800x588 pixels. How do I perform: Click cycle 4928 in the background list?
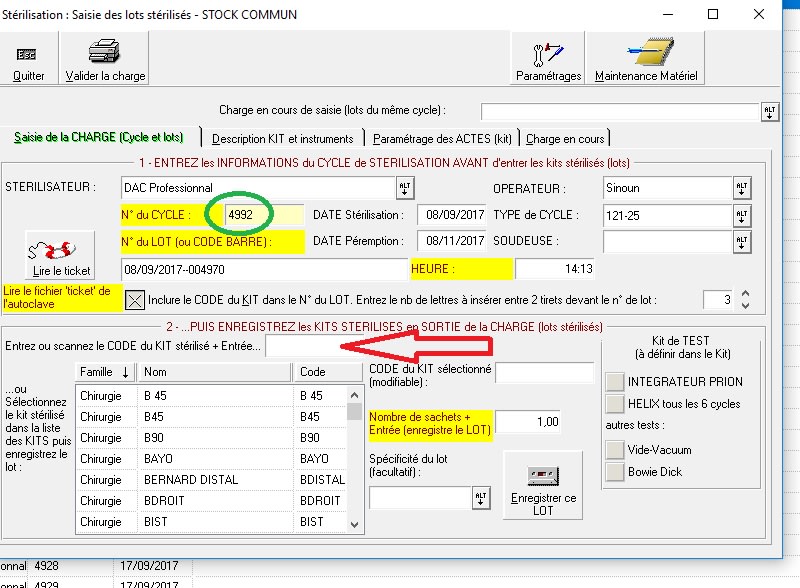point(46,566)
